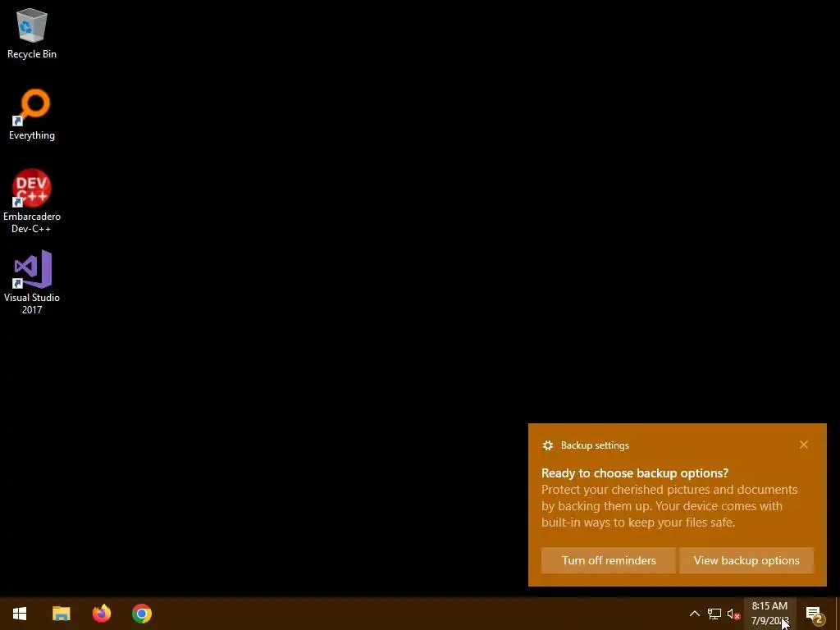Open the network status tray icon
This screenshot has height=630, width=840.
point(714,614)
